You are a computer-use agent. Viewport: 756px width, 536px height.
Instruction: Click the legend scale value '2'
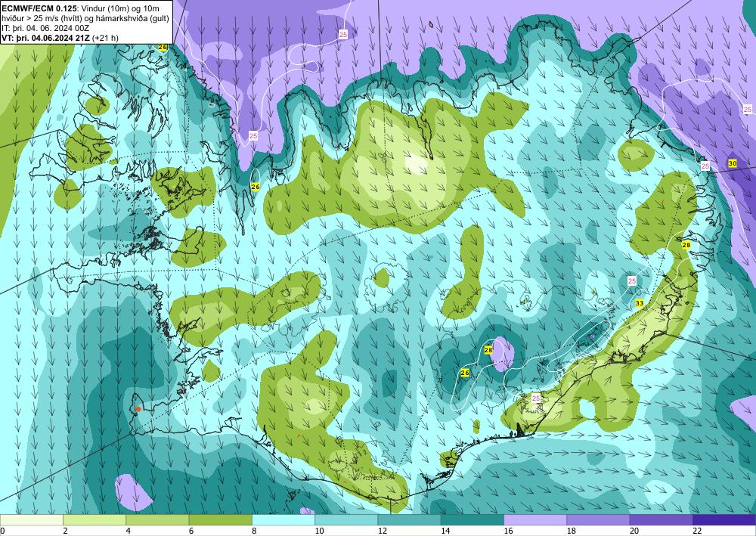pos(65,531)
